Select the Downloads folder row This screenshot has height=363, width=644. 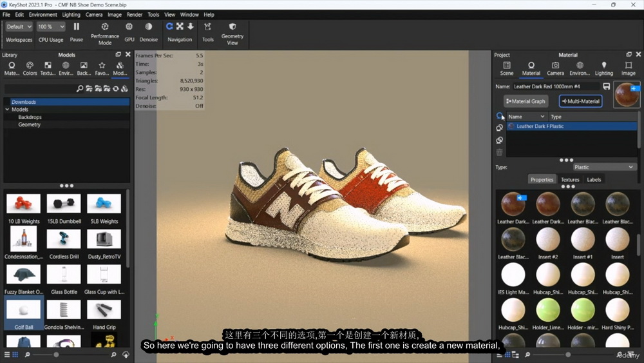click(x=67, y=102)
